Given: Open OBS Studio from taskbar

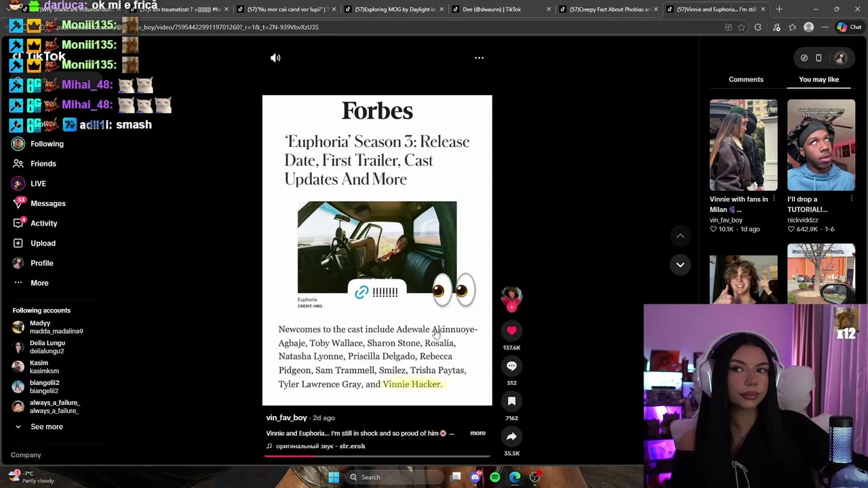Looking at the screenshot, I should click(x=535, y=477).
